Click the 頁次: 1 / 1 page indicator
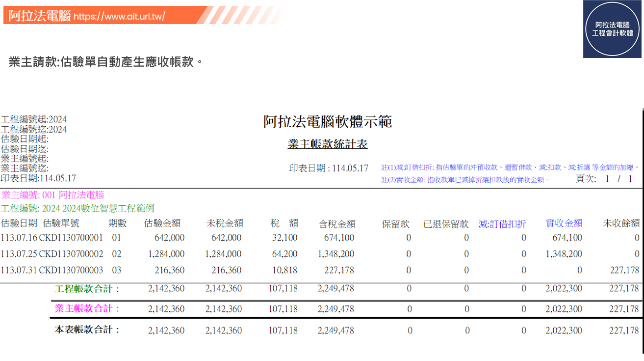This screenshot has width=644, height=361. tap(604, 179)
